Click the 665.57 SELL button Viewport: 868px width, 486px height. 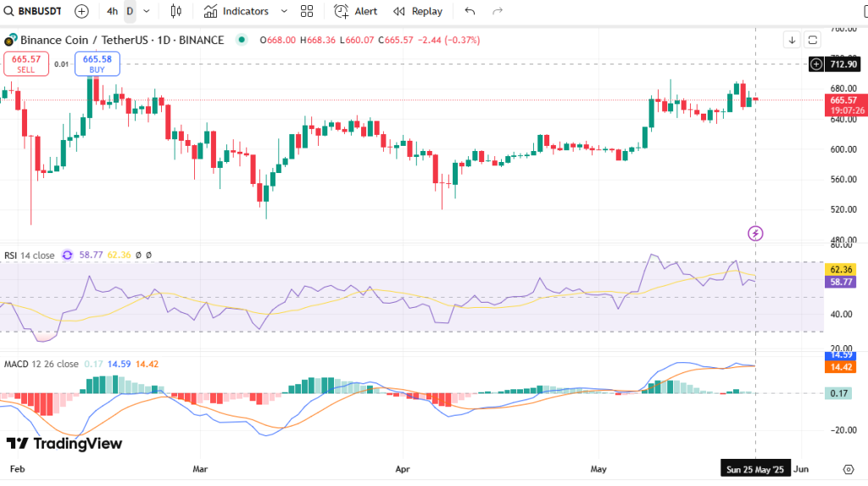26,64
